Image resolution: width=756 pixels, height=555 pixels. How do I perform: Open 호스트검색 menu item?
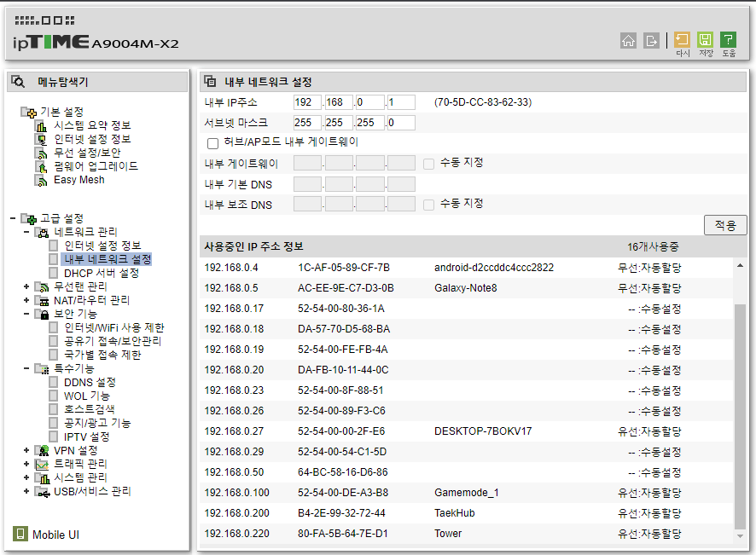90,409
